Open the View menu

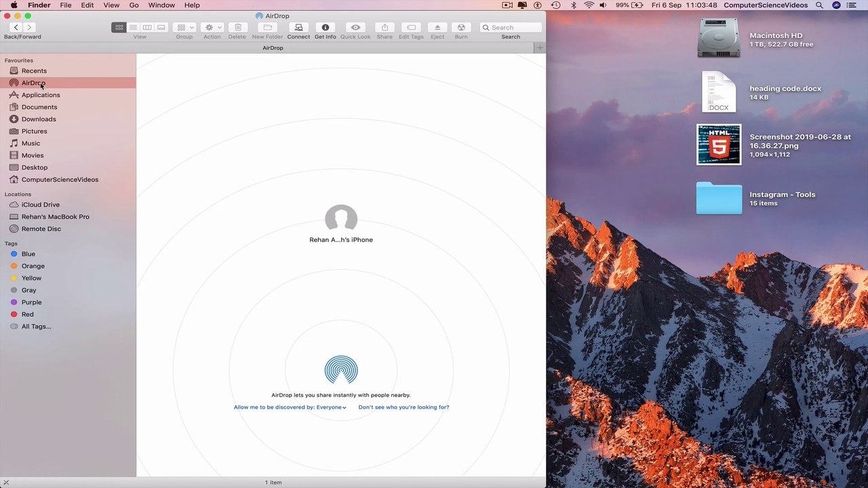111,5
